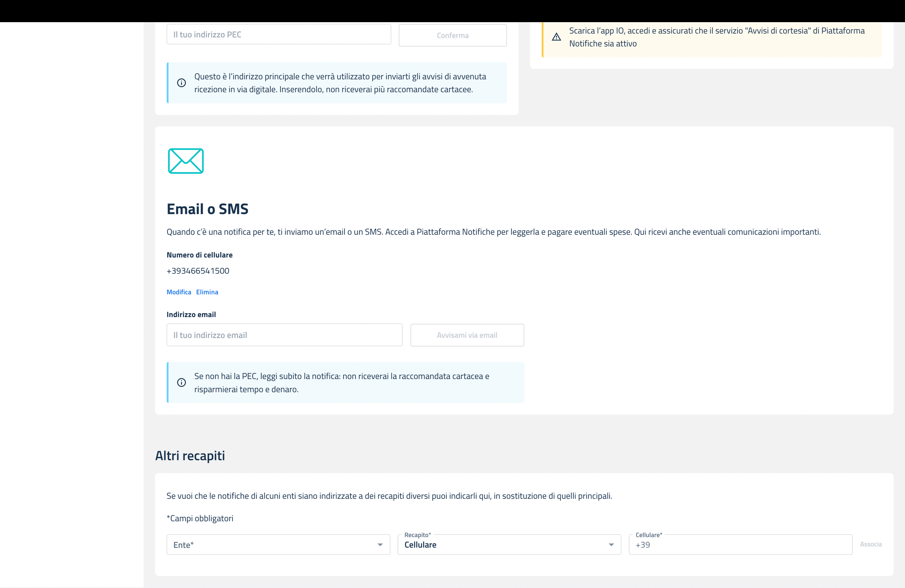905x588 pixels.
Task: Open the Ente select field
Action: point(274,545)
